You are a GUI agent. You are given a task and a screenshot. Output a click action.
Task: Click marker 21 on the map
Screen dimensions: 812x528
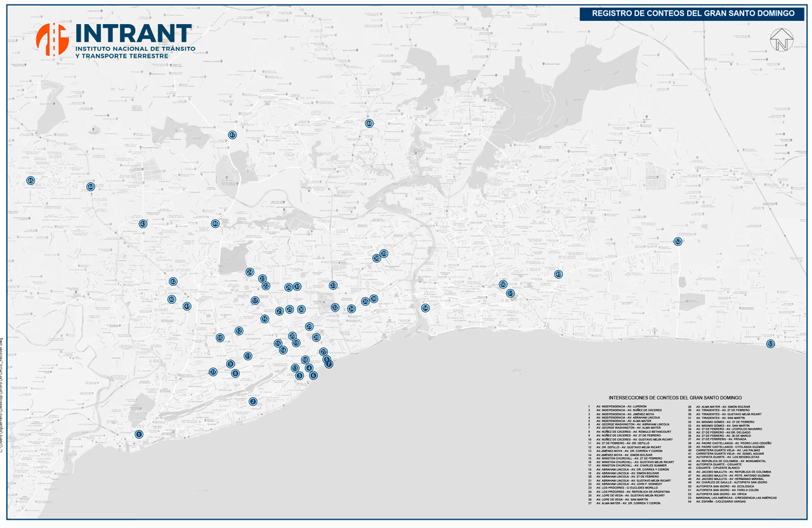coord(279,311)
